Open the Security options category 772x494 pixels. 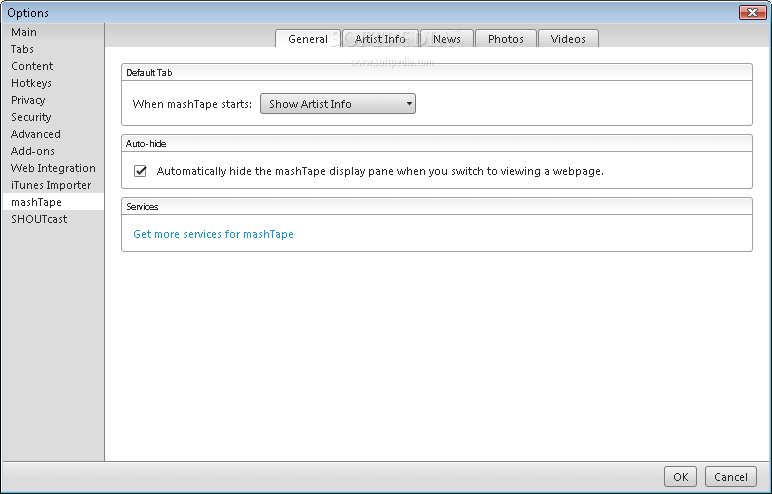pyautogui.click(x=53, y=117)
